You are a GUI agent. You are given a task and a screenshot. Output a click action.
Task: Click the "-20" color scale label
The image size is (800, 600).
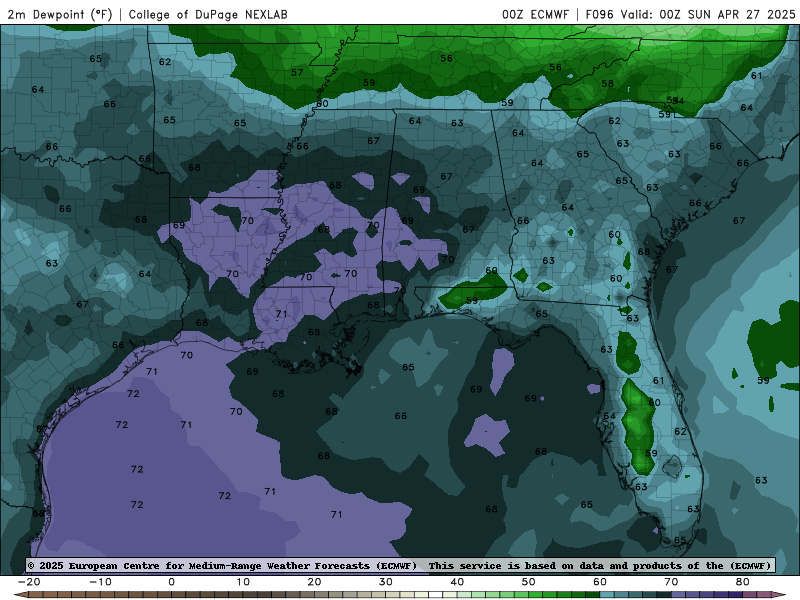(x=29, y=582)
